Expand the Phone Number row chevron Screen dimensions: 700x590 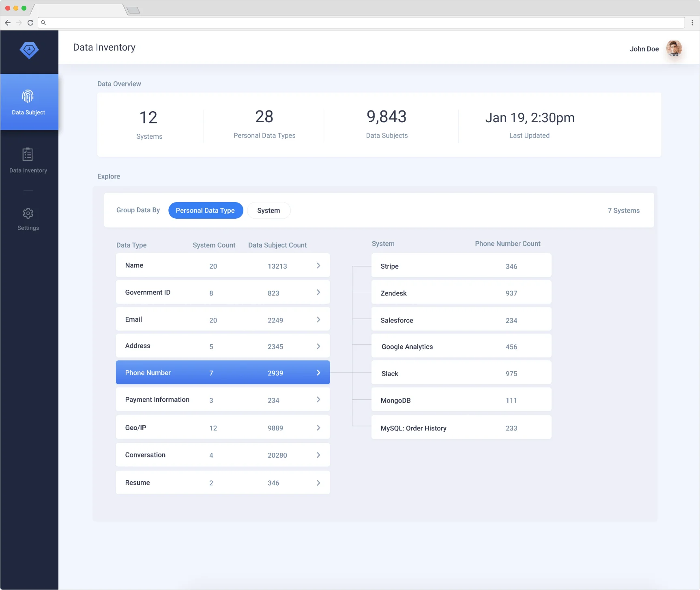318,373
